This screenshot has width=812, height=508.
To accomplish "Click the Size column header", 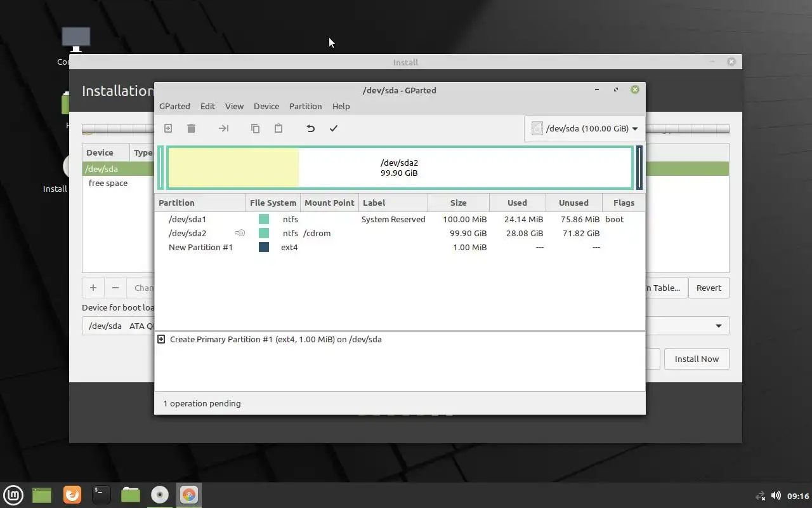I will 459,203.
